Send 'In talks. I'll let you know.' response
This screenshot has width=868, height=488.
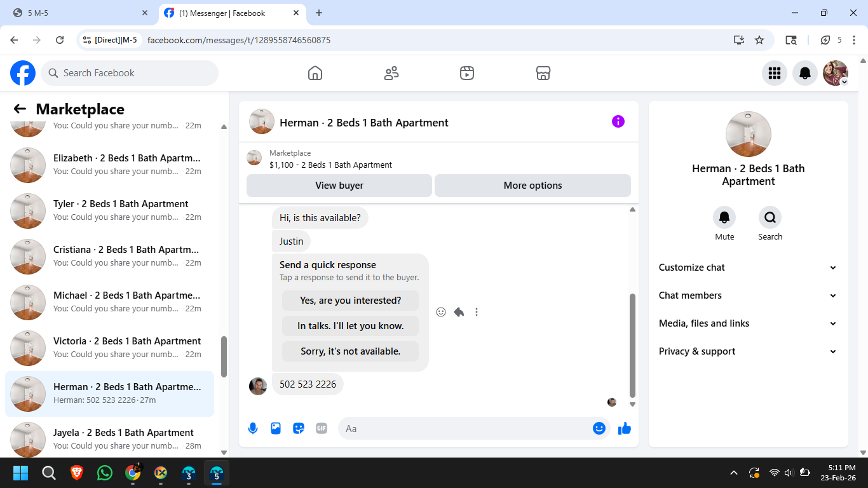coord(351,326)
